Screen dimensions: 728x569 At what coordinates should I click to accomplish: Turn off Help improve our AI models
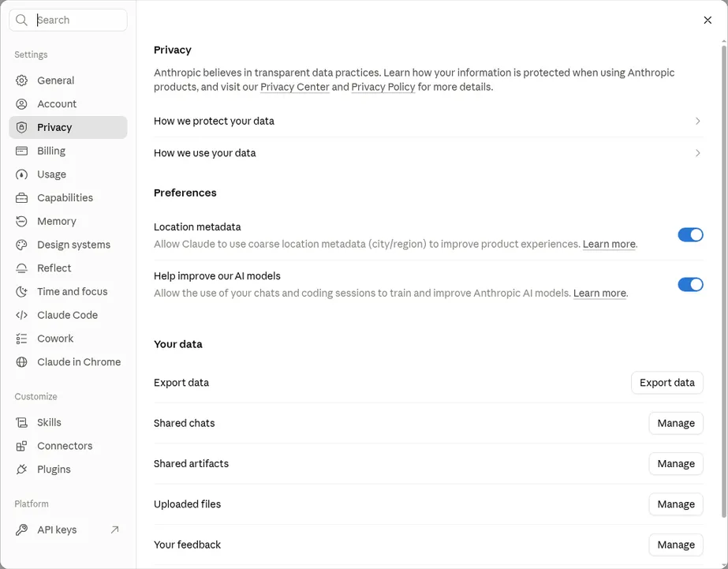(x=690, y=284)
